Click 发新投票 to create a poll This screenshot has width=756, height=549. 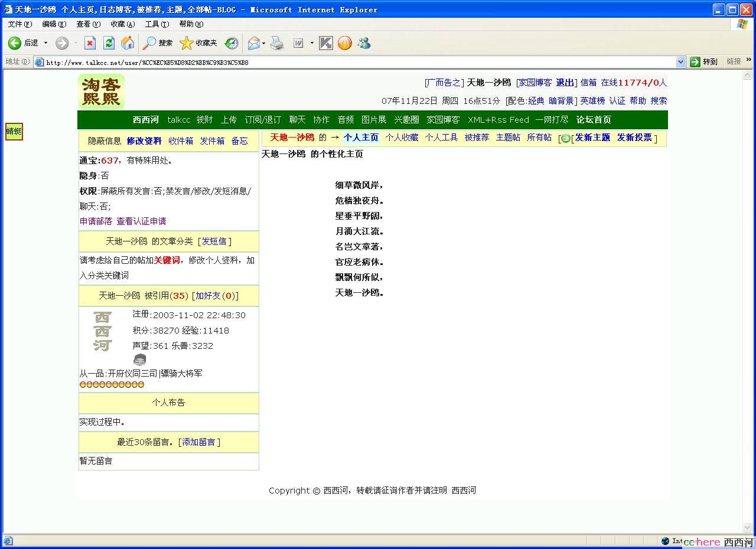[x=634, y=138]
